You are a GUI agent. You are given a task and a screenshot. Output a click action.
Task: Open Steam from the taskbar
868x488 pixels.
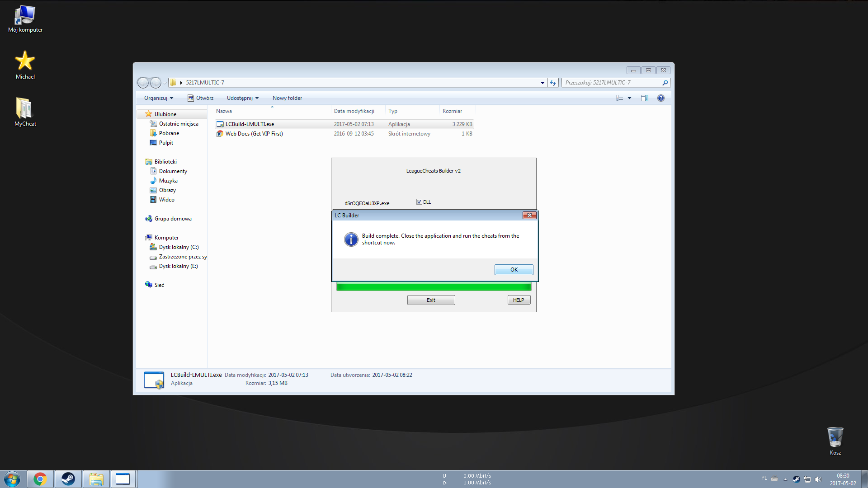[x=68, y=479]
